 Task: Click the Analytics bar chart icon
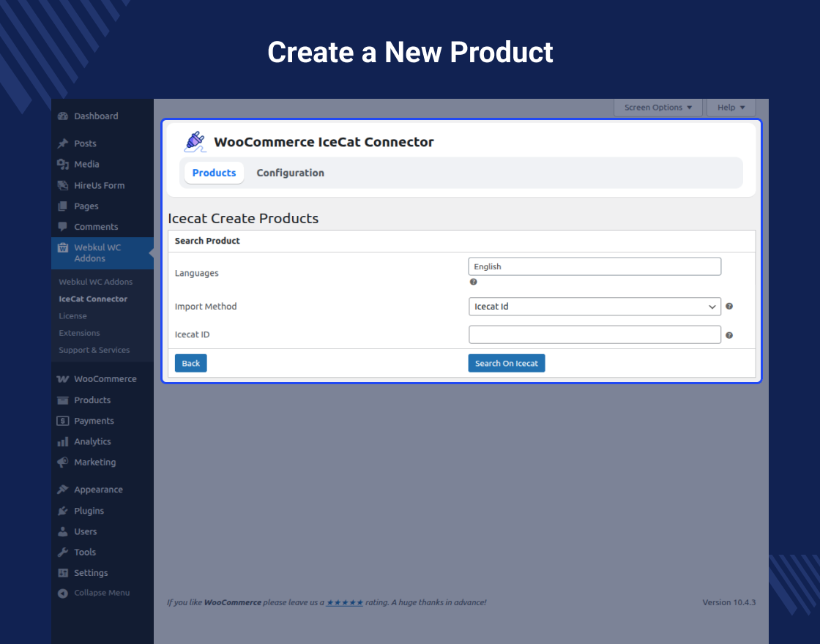(x=63, y=442)
